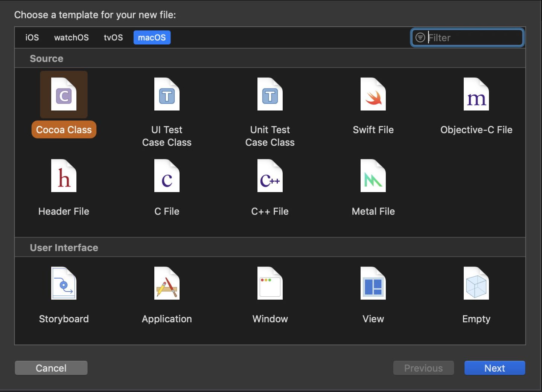
Task: Click the "C++ File" label text
Action: [x=270, y=212]
